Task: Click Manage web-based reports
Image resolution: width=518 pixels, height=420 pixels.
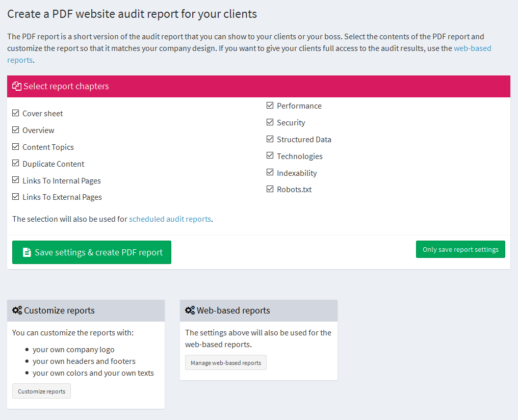Action: 226,362
